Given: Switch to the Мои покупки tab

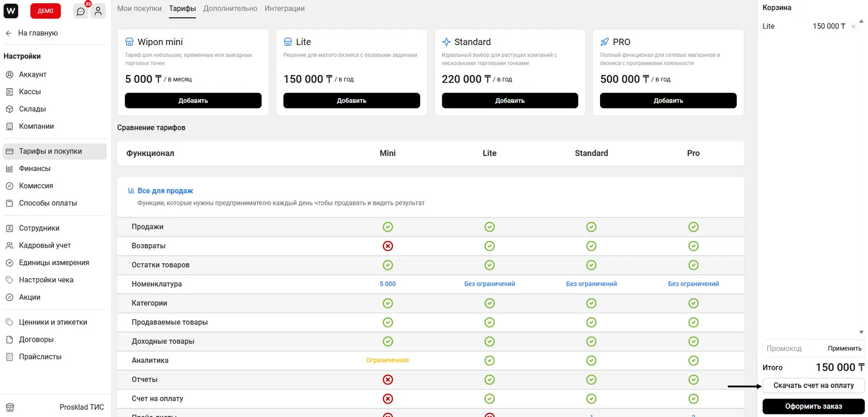Looking at the screenshot, I should coord(139,9).
